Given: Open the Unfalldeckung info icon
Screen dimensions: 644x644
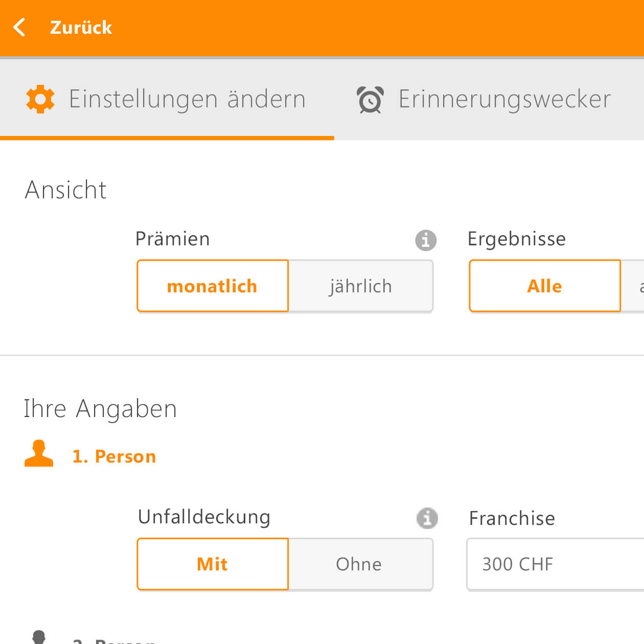Looking at the screenshot, I should [427, 518].
